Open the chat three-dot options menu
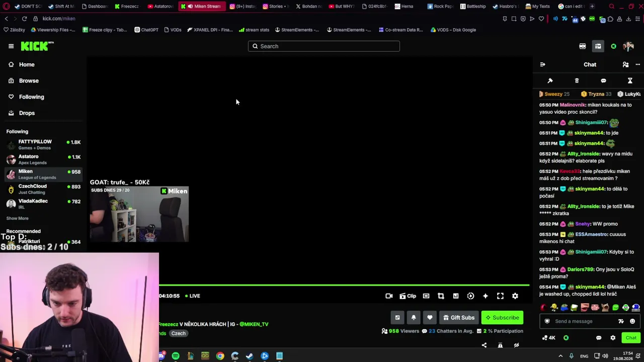 [637, 64]
